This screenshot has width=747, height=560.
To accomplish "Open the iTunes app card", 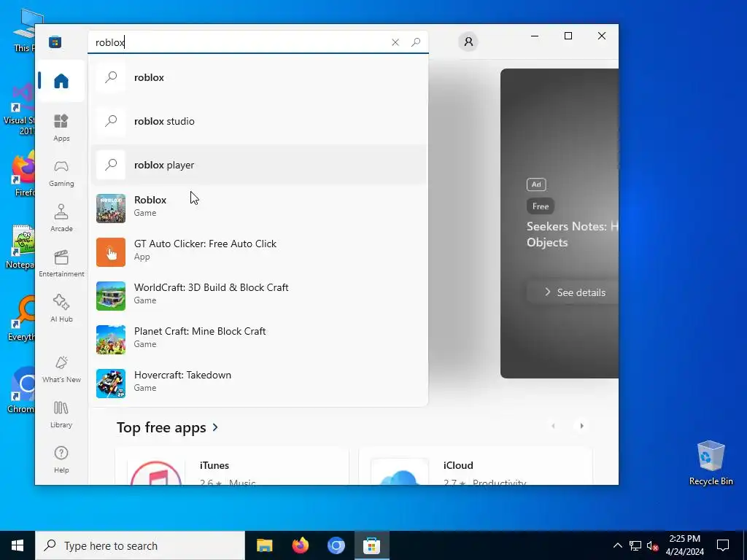I will [x=232, y=467].
